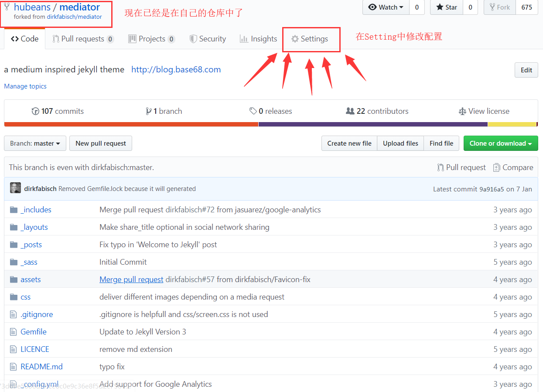Click the folder icon for assets

click(14, 280)
